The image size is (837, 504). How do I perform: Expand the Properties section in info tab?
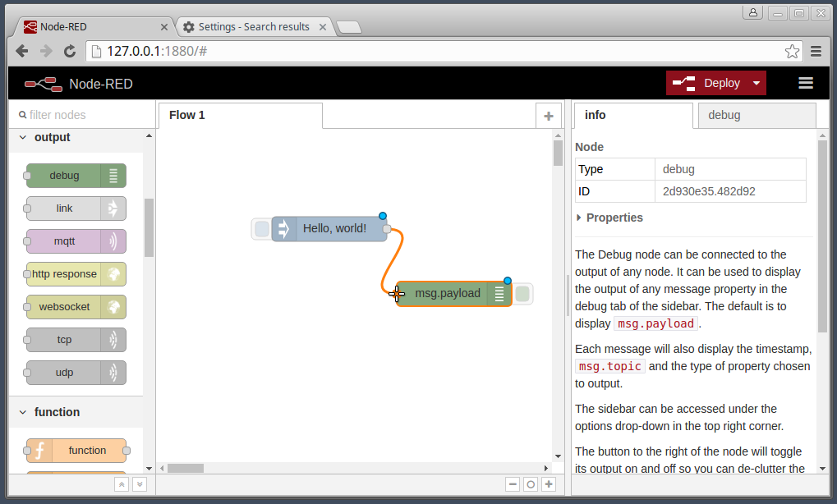point(609,218)
